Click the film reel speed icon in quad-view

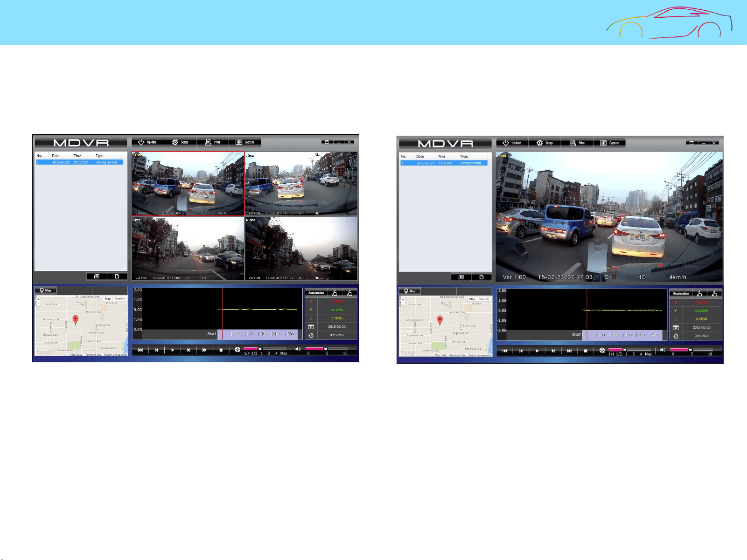(x=237, y=350)
